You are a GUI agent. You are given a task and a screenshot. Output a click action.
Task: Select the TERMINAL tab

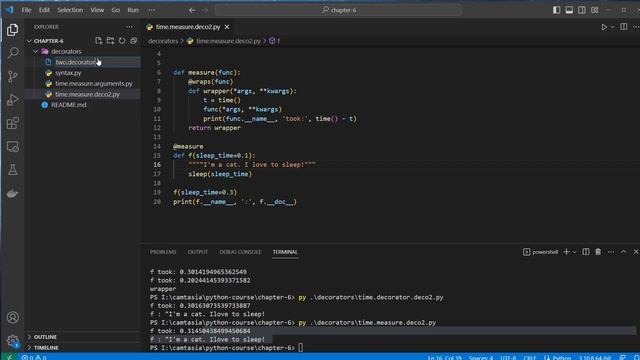pyautogui.click(x=285, y=252)
